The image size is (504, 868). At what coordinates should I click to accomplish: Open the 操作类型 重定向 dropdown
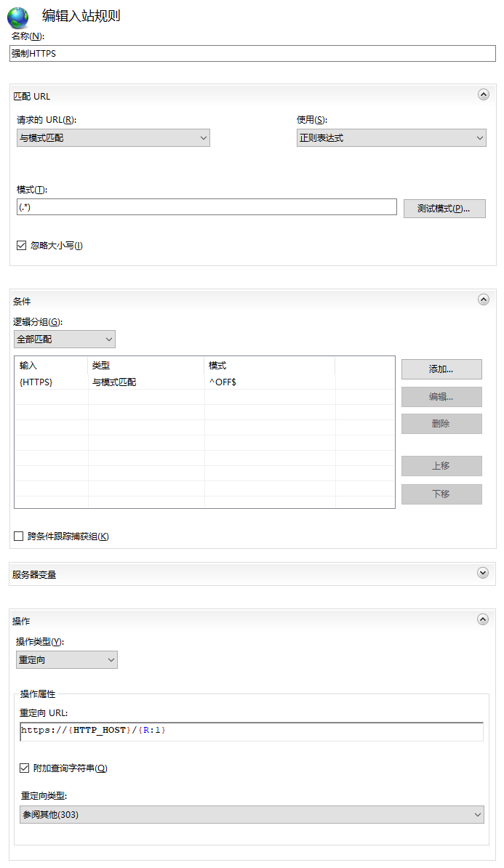pos(66,660)
